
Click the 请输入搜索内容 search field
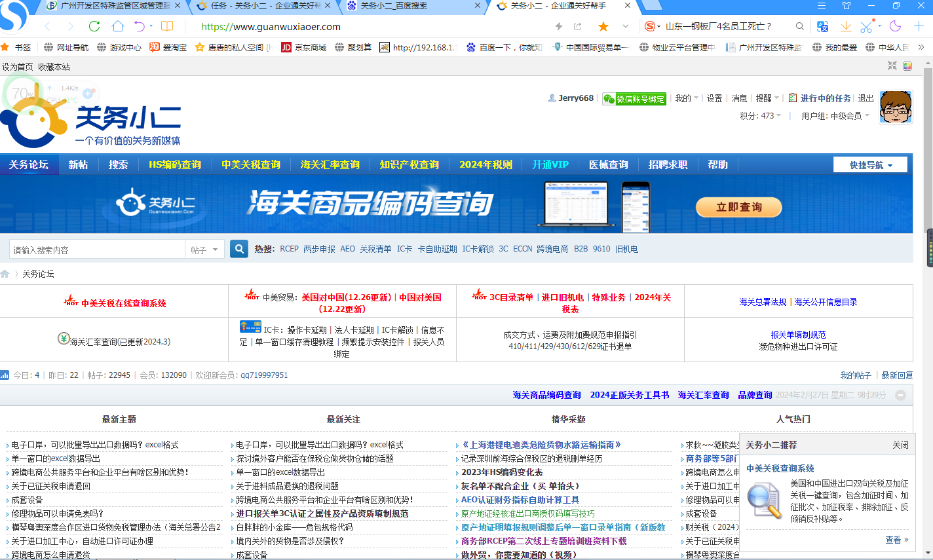pos(98,250)
